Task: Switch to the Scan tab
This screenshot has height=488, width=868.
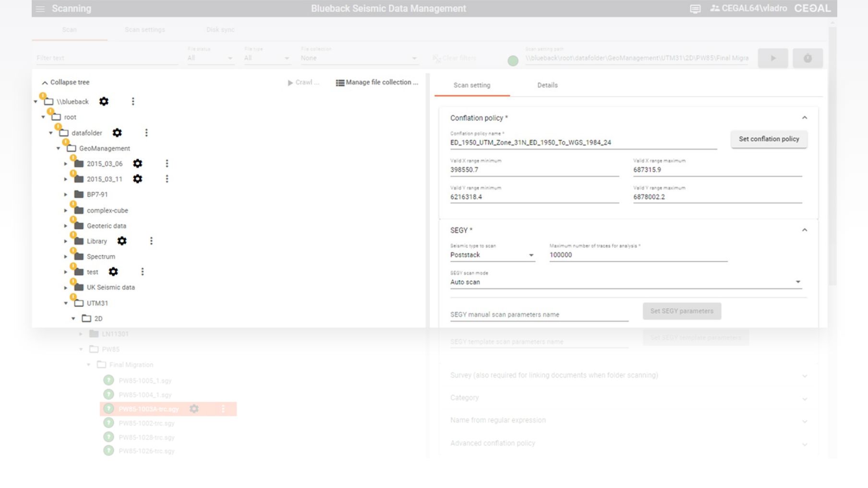Action: point(69,30)
